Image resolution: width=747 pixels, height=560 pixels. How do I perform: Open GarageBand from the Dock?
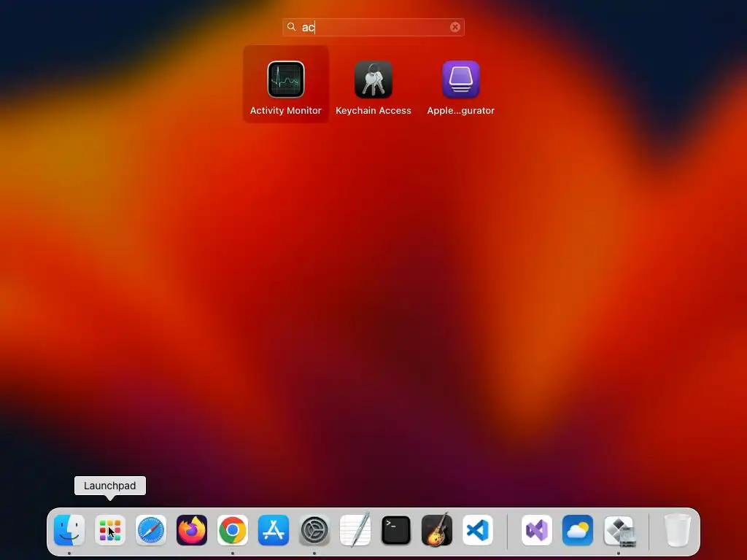click(437, 530)
